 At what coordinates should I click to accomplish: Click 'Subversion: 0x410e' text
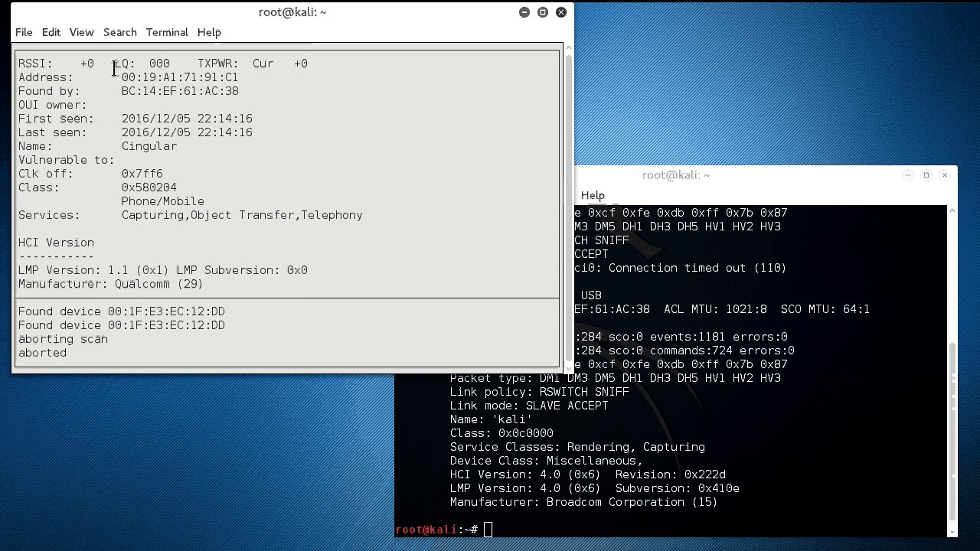click(677, 488)
